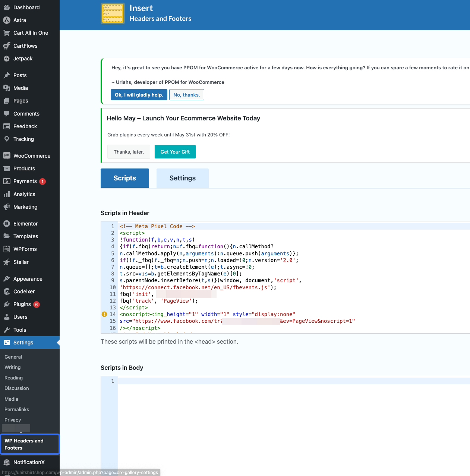Open WP Headers and Footers submenu item

pos(30,444)
